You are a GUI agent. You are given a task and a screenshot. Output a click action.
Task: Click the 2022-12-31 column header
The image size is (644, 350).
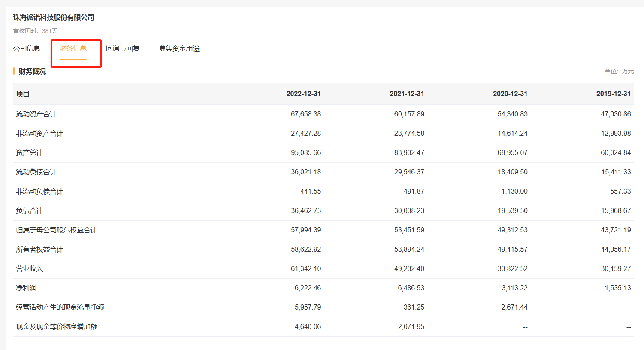303,94
